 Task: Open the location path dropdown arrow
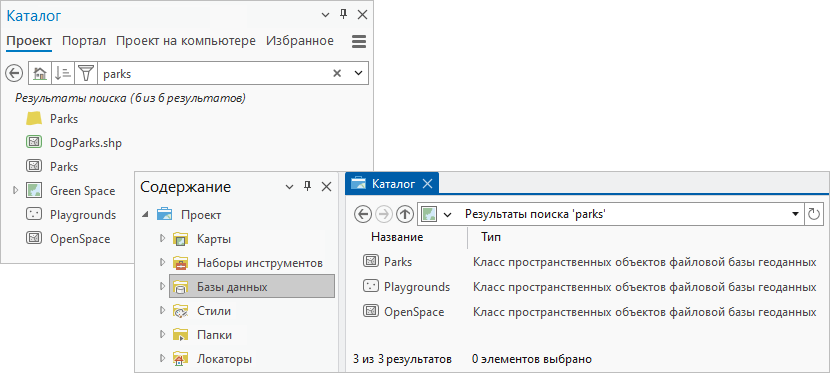795,214
